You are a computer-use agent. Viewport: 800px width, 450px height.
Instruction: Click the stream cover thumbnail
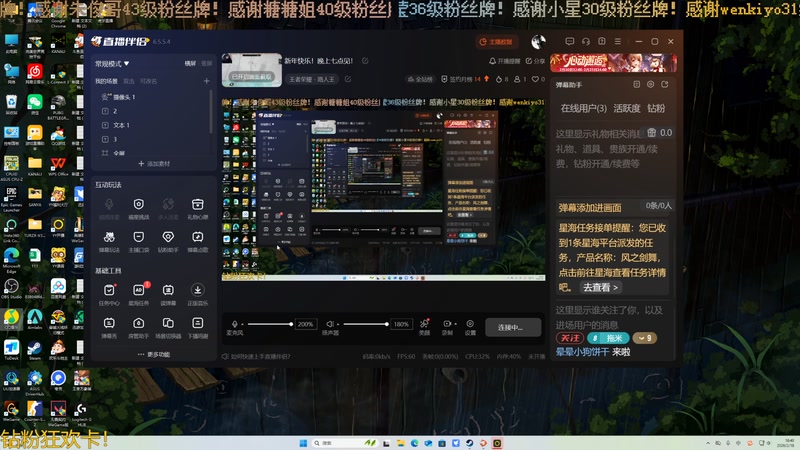pos(252,70)
